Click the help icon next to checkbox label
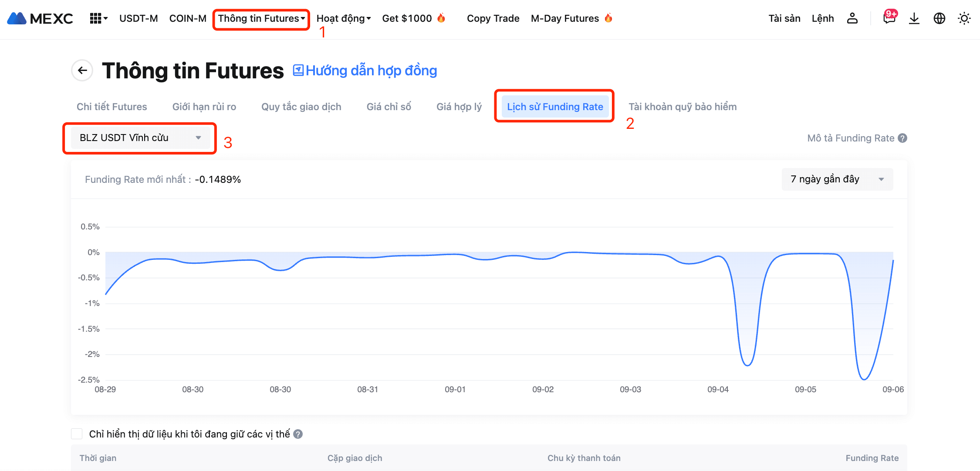Viewport: 980px width, 471px height. tap(298, 434)
